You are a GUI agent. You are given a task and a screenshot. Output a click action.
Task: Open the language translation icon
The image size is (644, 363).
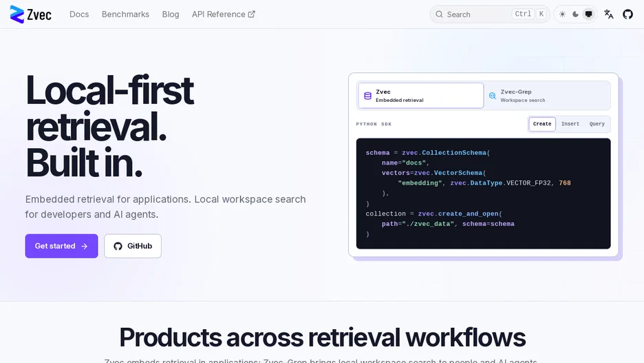coord(609,14)
